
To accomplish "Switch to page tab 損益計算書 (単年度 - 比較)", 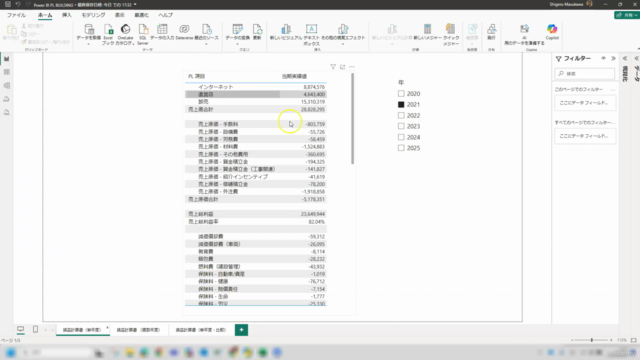I will tap(200, 330).
